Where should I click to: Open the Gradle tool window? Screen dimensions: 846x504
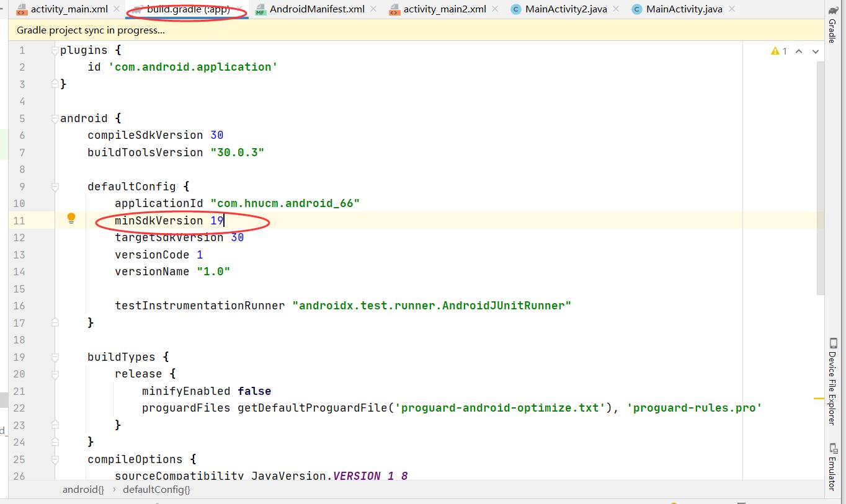(x=832, y=25)
